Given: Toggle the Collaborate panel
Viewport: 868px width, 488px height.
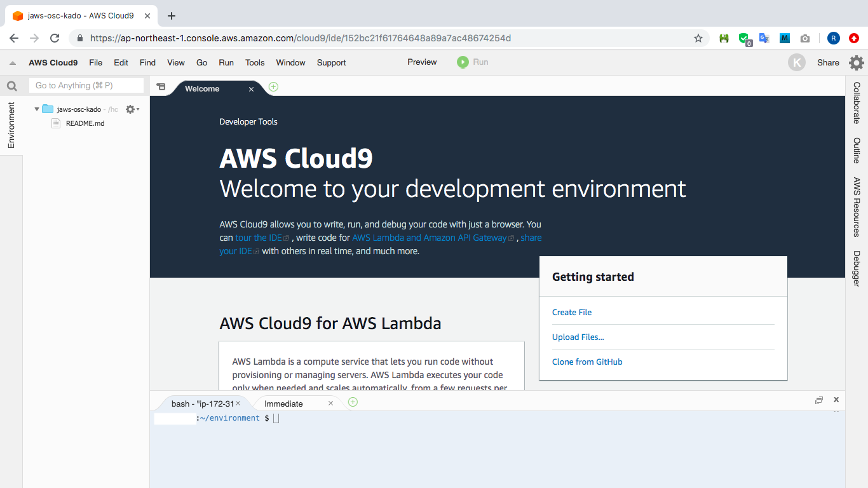Looking at the screenshot, I should pos(857,103).
